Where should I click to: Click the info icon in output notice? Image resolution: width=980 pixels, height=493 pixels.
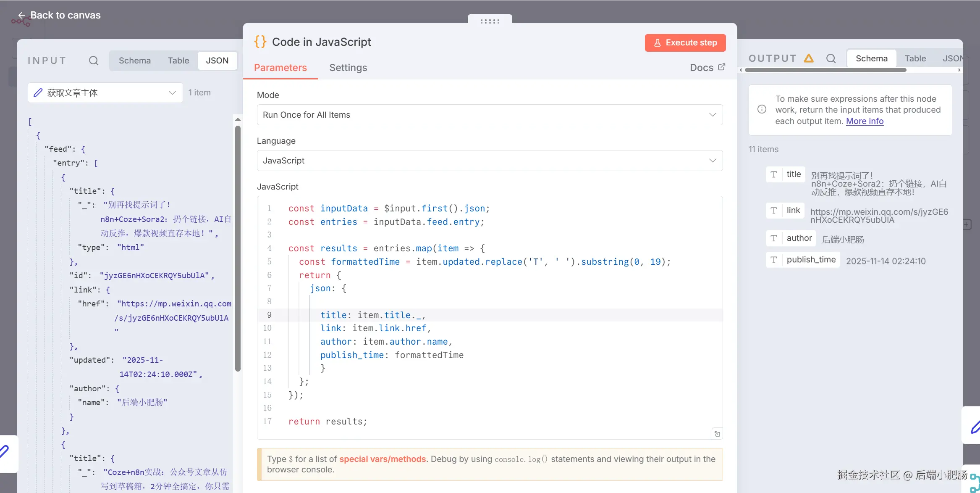point(762,110)
